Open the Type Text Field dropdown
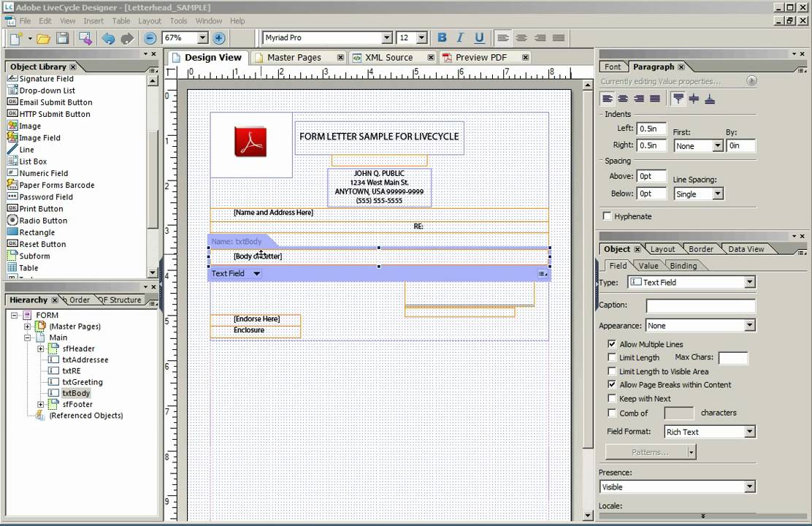 pos(749,283)
